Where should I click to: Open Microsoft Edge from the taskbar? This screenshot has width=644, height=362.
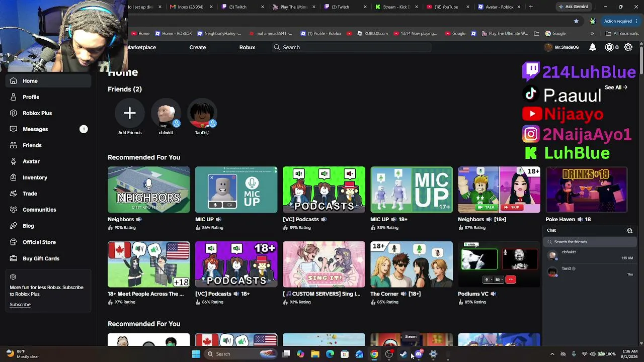[330, 354]
